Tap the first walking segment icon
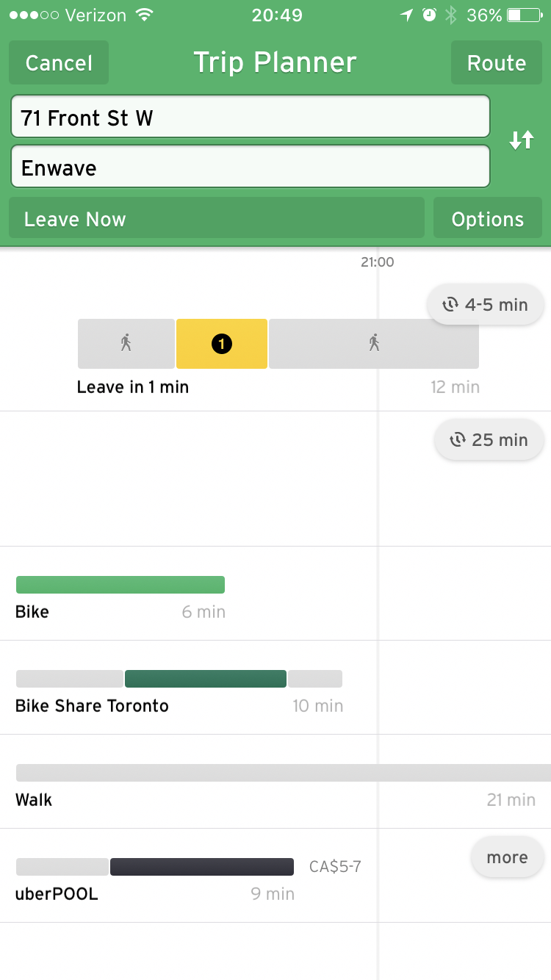 coord(126,343)
